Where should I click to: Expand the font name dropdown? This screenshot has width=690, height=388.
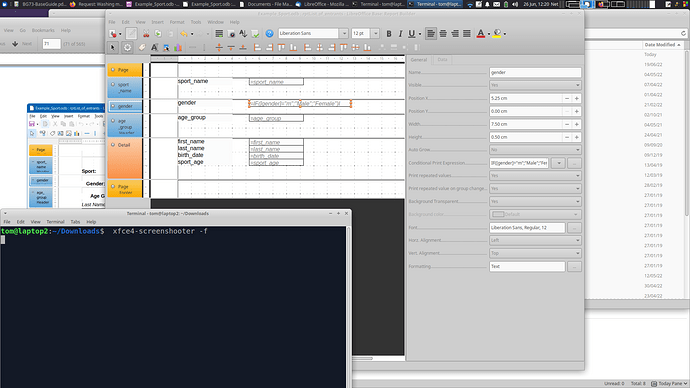tap(344, 33)
